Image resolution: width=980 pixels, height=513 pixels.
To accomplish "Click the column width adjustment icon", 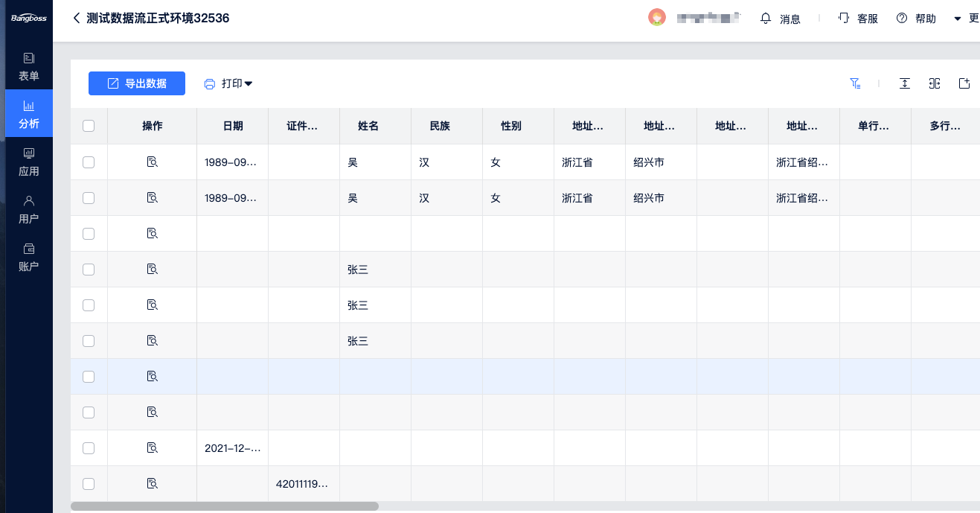I will click(x=934, y=83).
